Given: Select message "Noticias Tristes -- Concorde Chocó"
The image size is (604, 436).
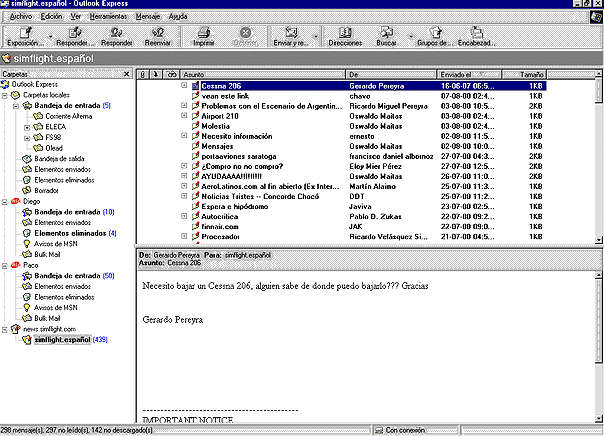Looking at the screenshot, I should coord(260,196).
